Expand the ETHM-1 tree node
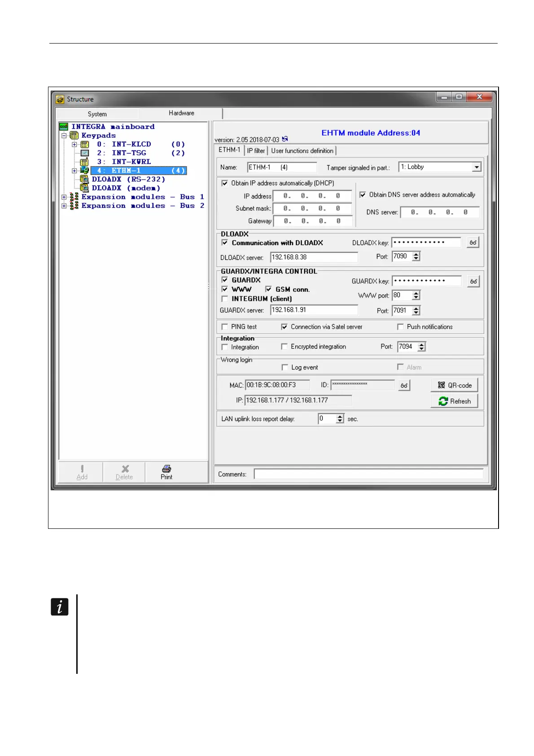Screen dimensions: 534x756 (74, 171)
